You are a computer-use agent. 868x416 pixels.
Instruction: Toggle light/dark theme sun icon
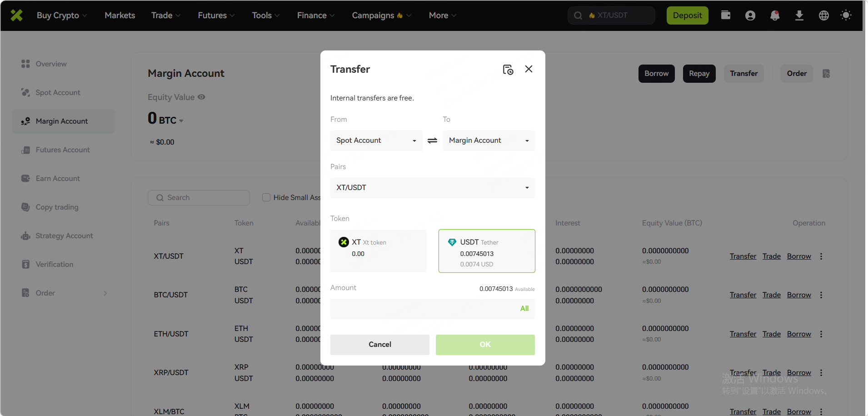[x=846, y=15]
